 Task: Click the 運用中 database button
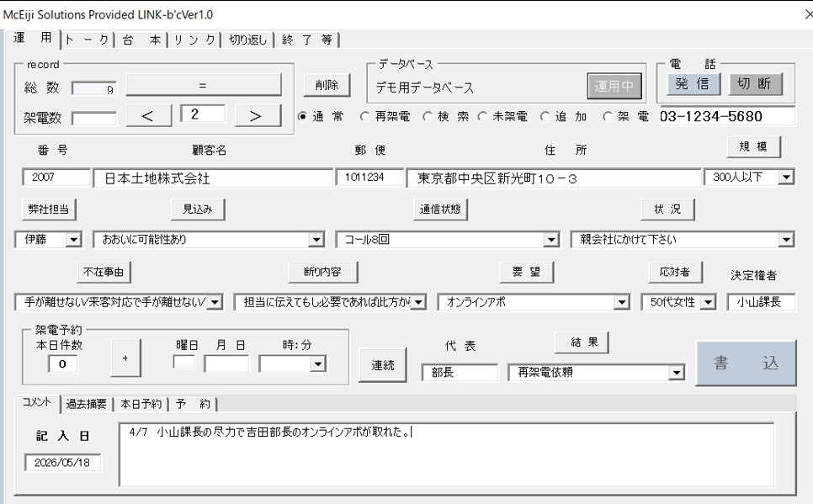pos(614,86)
